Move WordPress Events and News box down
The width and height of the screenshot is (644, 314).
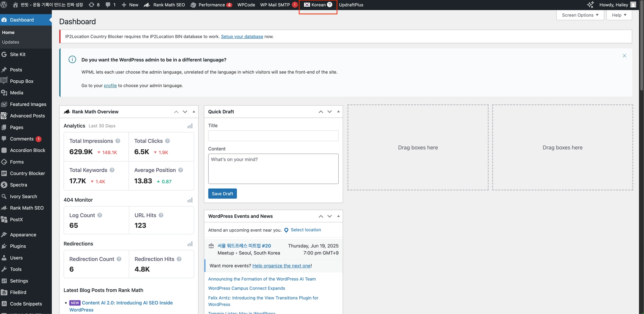point(330,216)
